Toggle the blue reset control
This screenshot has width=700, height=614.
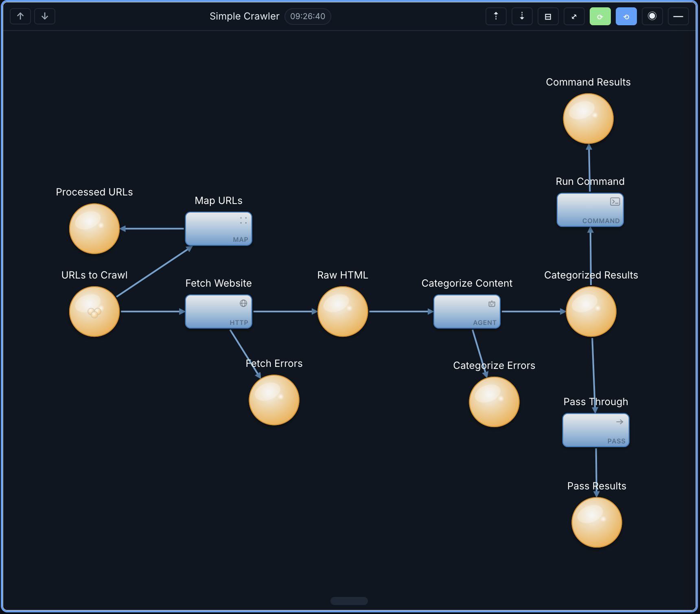pyautogui.click(x=626, y=16)
